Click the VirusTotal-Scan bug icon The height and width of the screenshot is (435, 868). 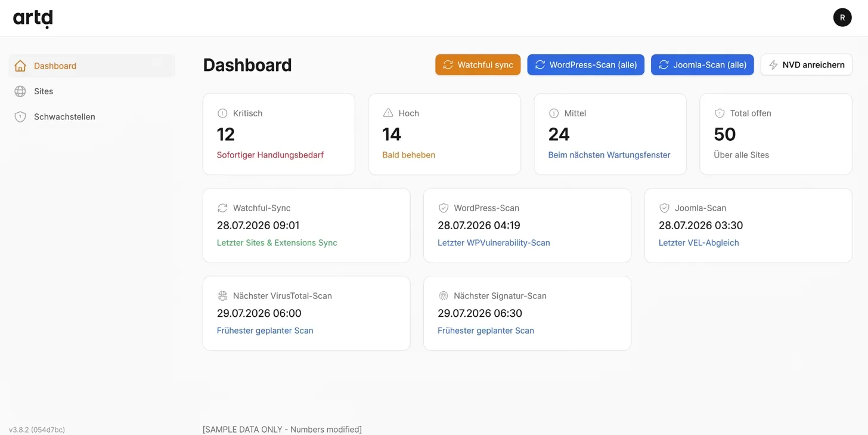pos(222,295)
